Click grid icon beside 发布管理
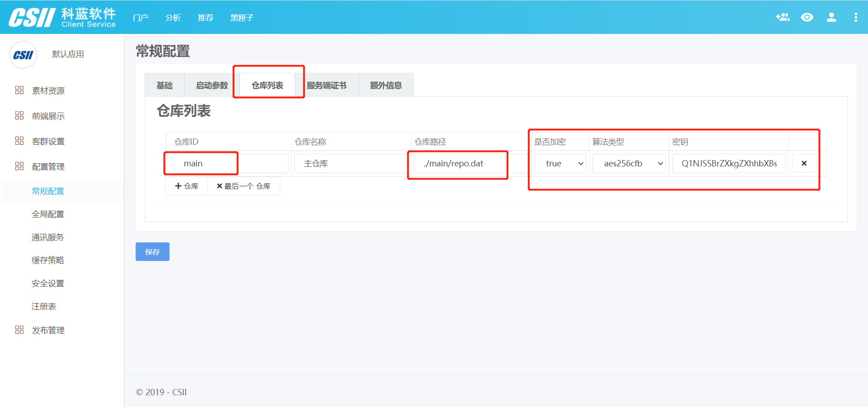868x407 pixels. [x=19, y=330]
